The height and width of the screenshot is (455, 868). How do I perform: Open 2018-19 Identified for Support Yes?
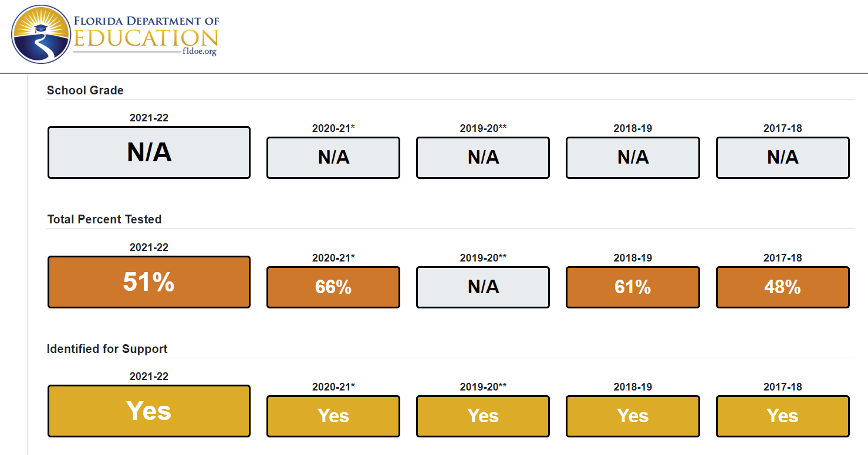click(633, 416)
